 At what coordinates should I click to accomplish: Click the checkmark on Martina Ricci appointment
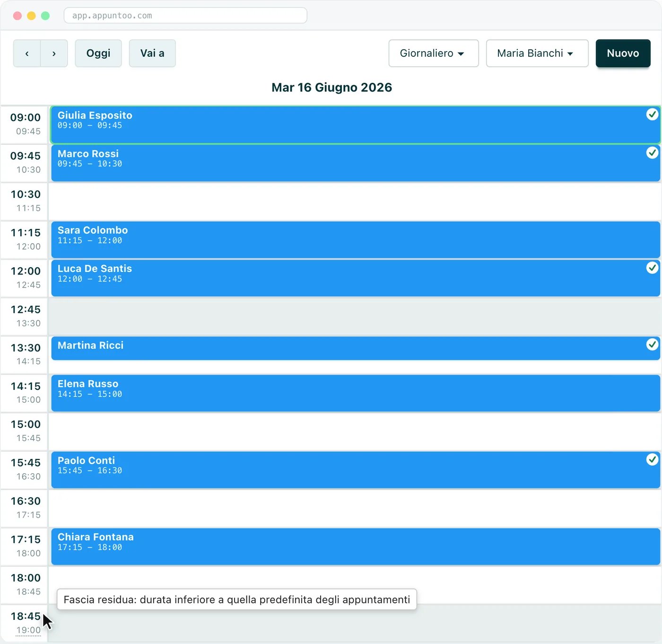point(652,344)
